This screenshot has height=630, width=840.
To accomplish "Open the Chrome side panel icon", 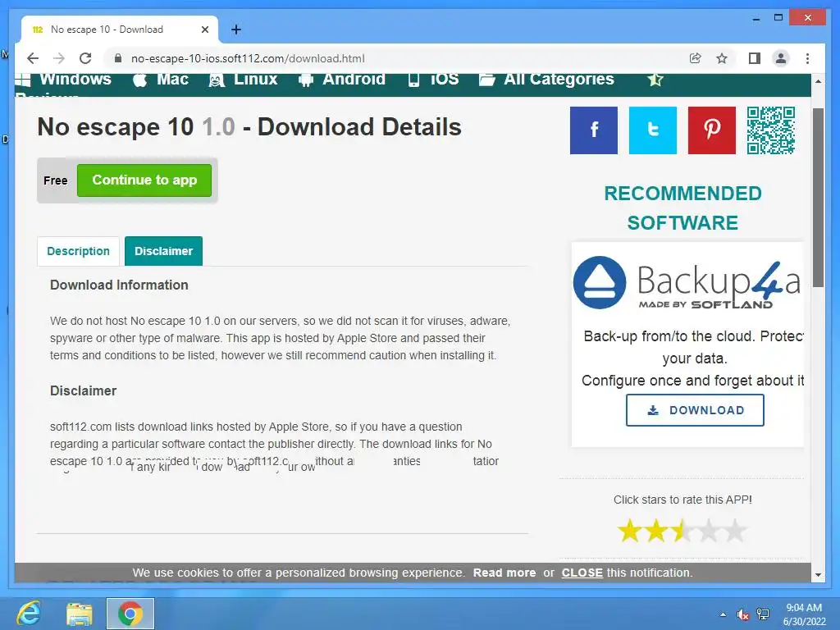I will click(755, 58).
